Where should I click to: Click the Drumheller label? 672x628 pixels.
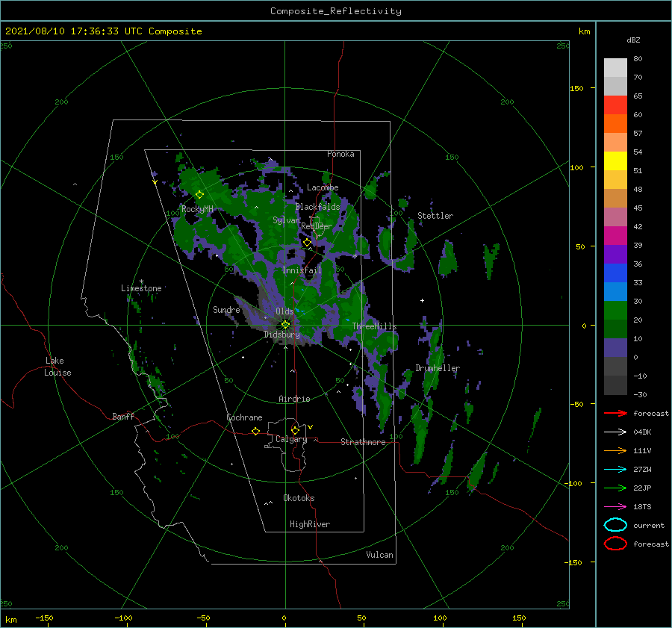[x=437, y=368]
